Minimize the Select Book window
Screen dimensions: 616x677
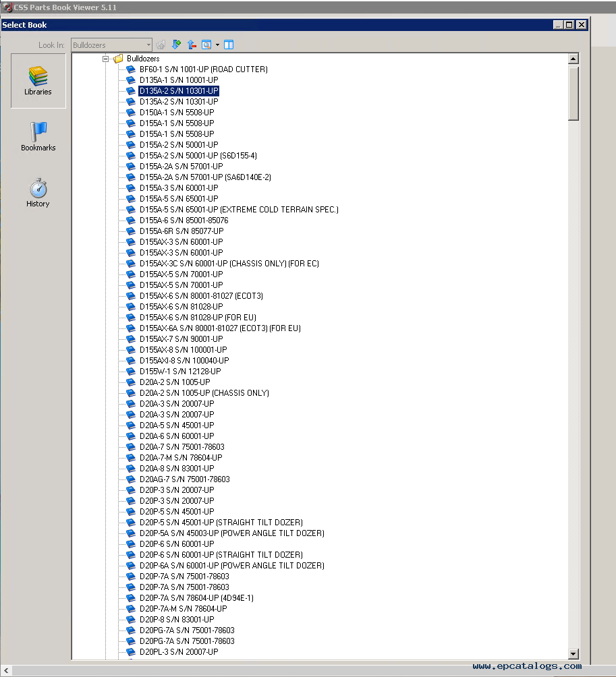click(x=558, y=24)
